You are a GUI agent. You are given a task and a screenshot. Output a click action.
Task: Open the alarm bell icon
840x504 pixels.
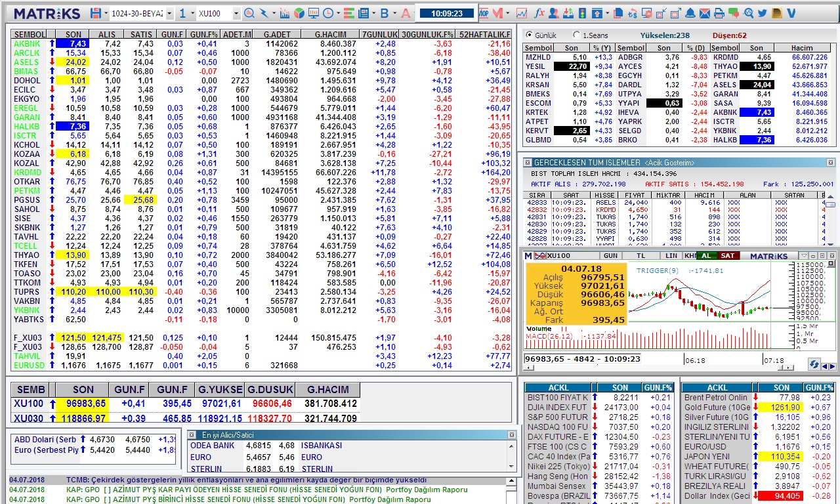690,13
